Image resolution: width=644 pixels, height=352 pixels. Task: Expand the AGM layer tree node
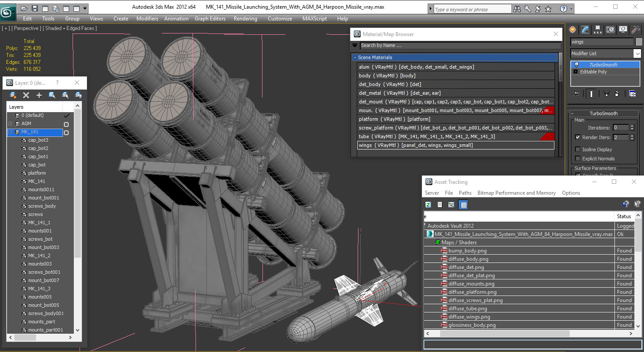[x=10, y=124]
